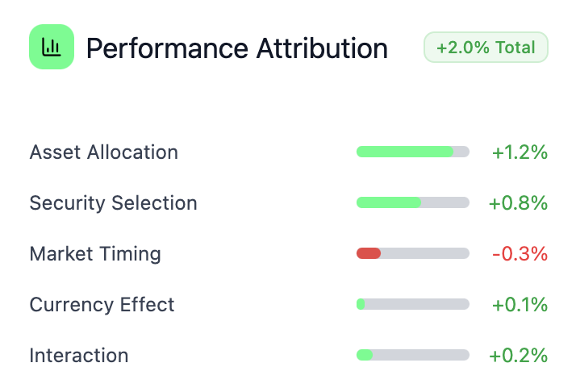Click the -0.3% negative value
Viewport: 576px width, 392px height.
[x=520, y=253]
